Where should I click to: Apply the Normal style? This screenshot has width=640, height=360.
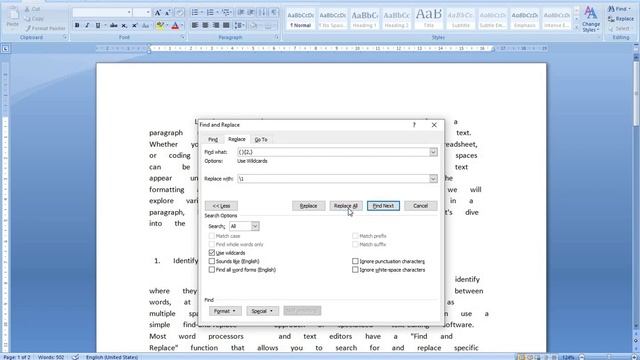300,19
